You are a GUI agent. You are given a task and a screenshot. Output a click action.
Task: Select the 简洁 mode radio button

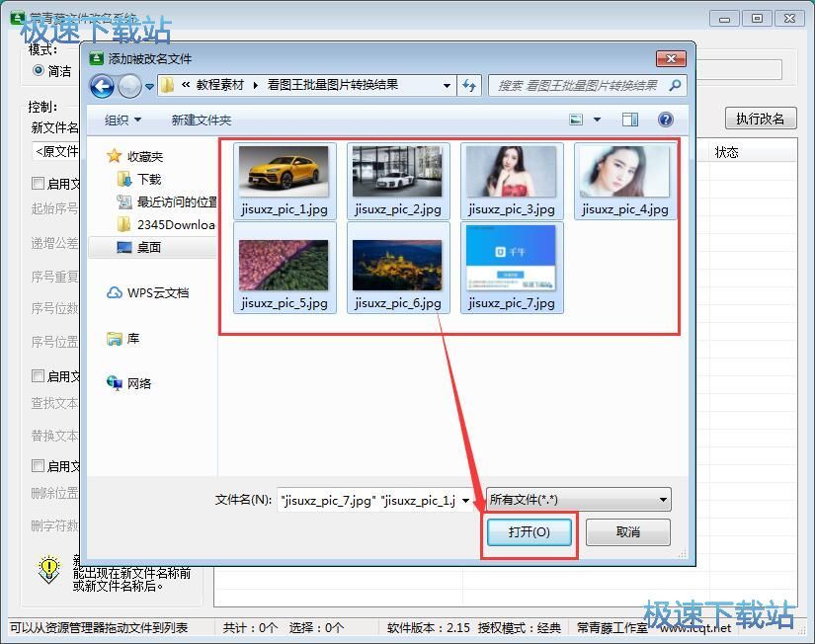point(38,70)
